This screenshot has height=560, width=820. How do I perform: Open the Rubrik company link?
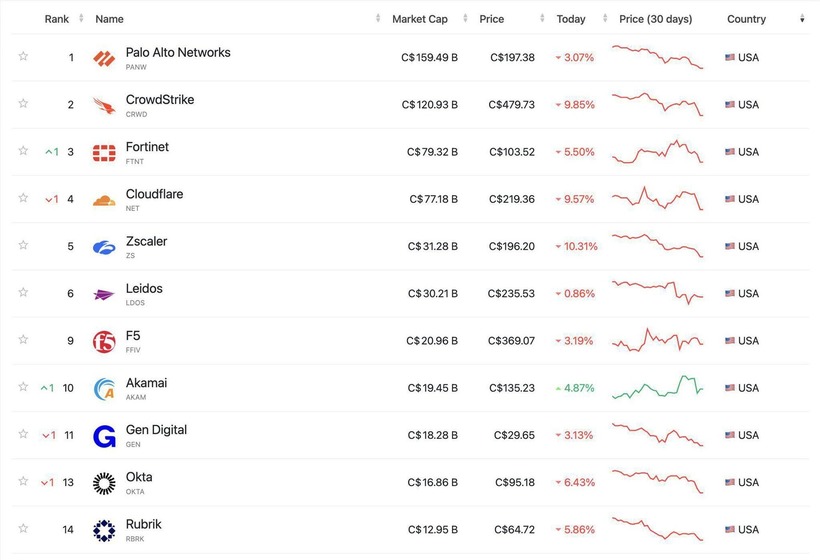point(143,525)
